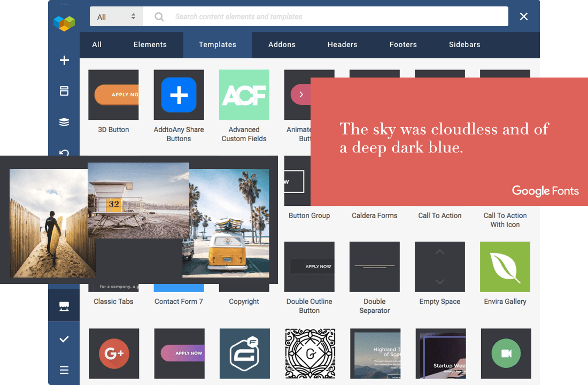Select the Advanced Custom Fields element
The height and width of the screenshot is (385, 588).
[244, 95]
